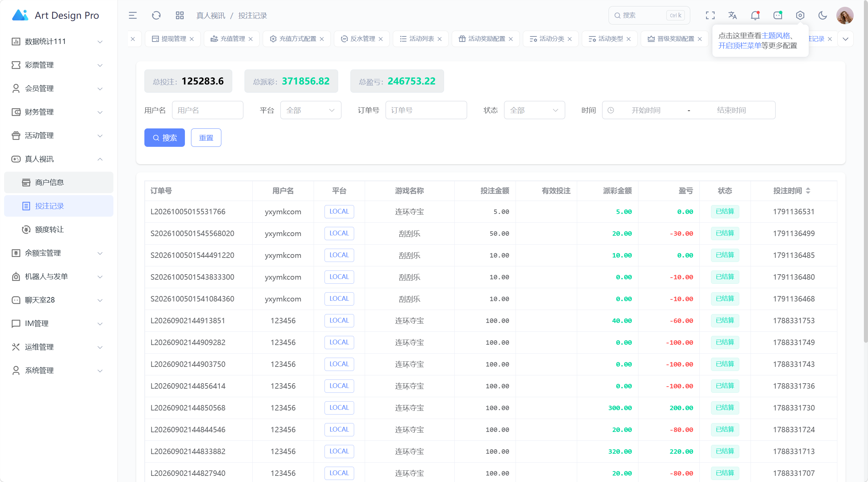Click the clock icon in the time range field
This screenshot has width=868, height=482.
tap(611, 110)
